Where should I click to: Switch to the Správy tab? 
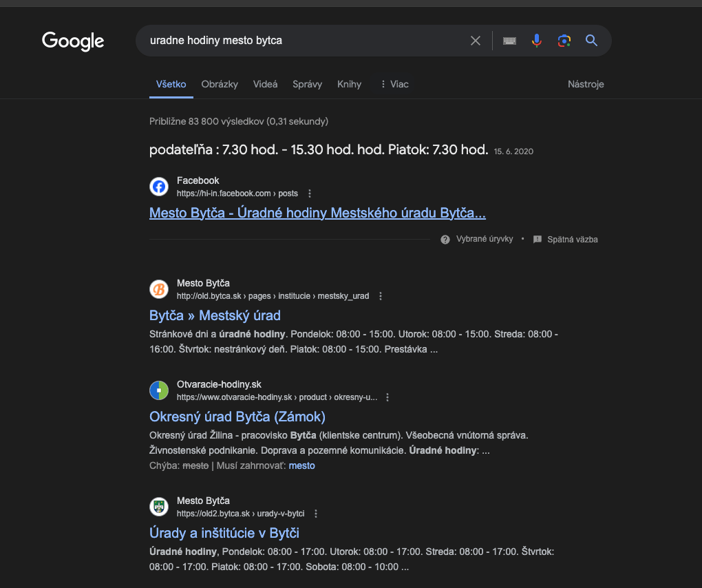click(307, 84)
